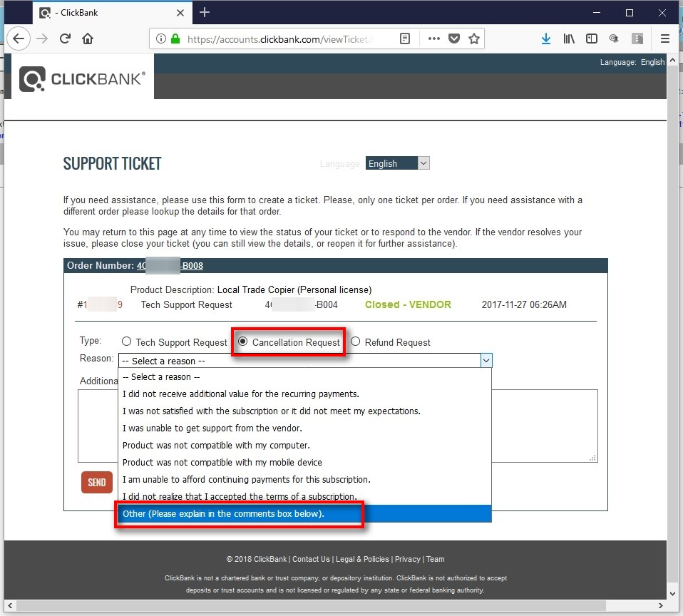683x616 pixels.
Task: Toggle reader view icon in address bar
Action: tap(405, 38)
